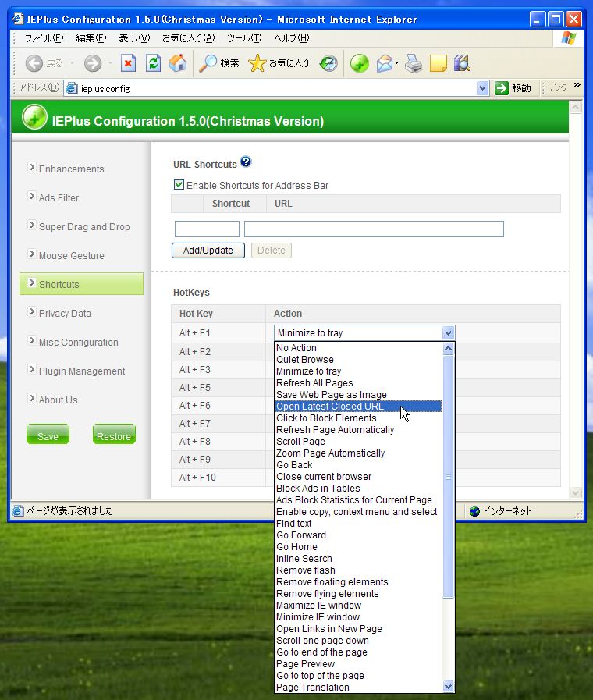The height and width of the screenshot is (700, 593).
Task: Click the Print printer toolbar icon
Action: 414,63
